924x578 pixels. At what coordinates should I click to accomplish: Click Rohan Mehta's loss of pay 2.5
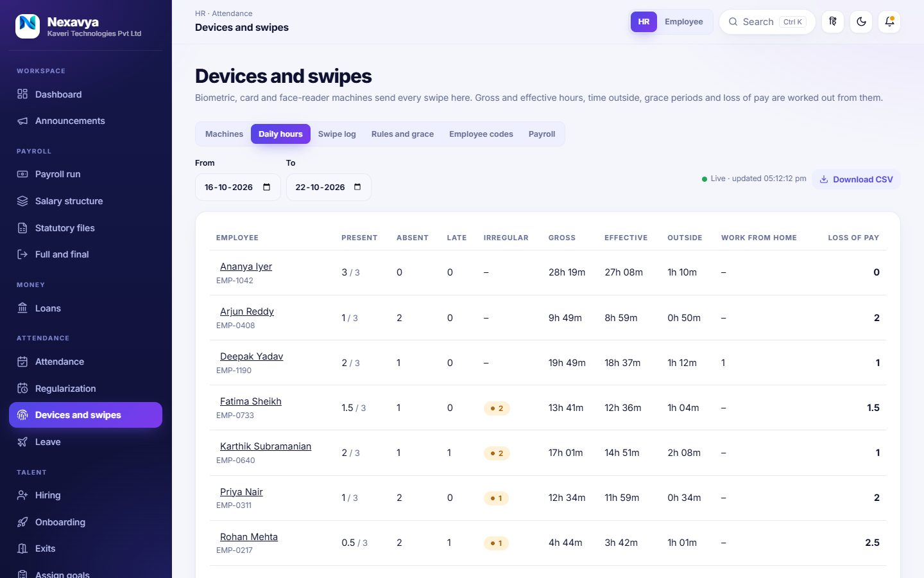click(872, 543)
